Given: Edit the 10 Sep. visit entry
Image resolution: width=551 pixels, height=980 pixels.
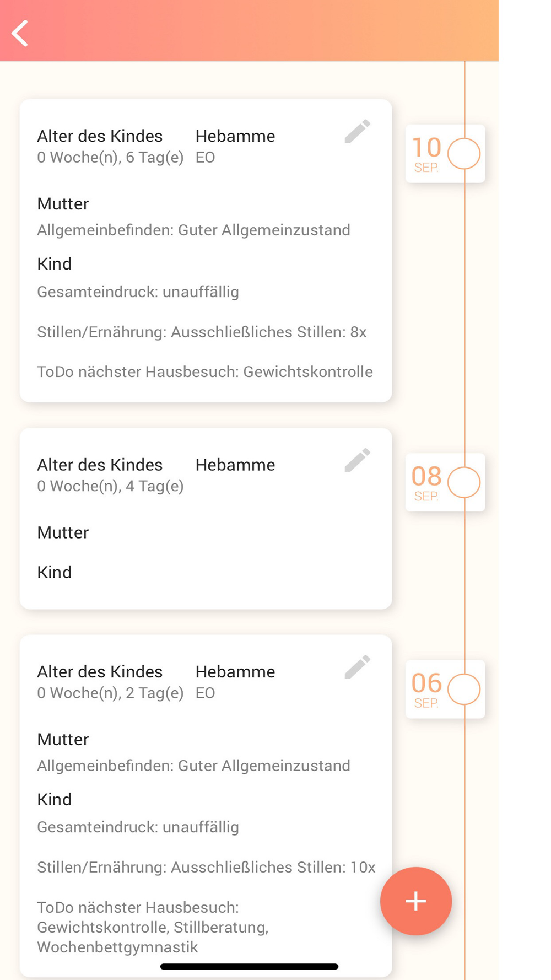Looking at the screenshot, I should (x=357, y=132).
